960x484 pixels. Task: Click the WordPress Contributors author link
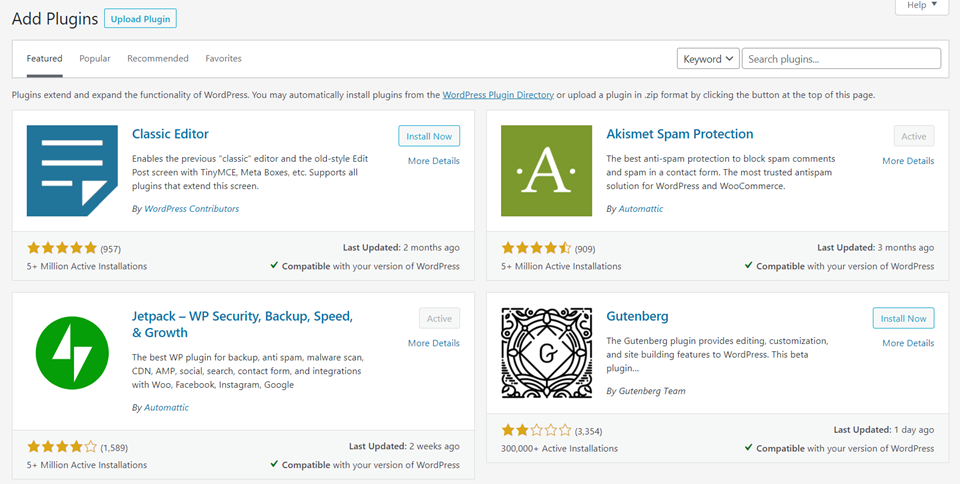point(192,209)
